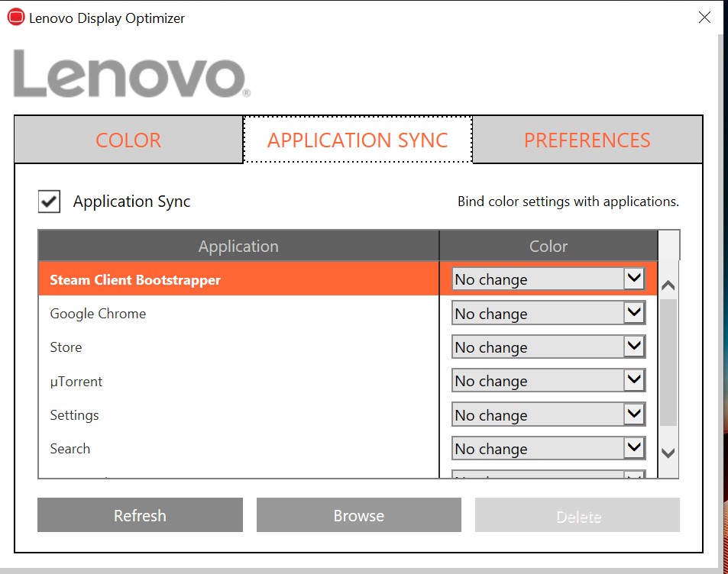The width and height of the screenshot is (728, 574).
Task: Select the APPLICATION SYNC tab
Action: coord(358,140)
